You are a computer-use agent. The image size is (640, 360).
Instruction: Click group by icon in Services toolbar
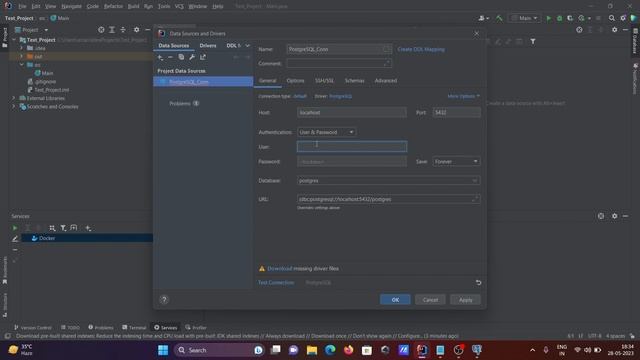[52, 228]
